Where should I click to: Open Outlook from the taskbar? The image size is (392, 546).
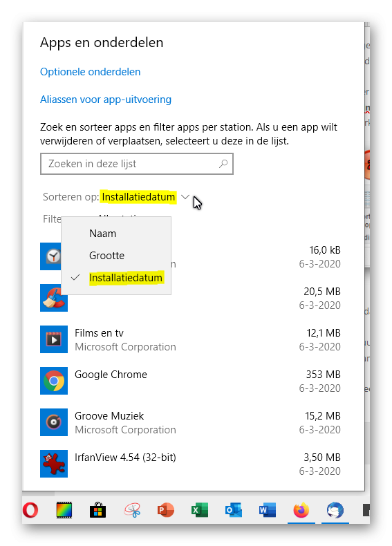click(x=234, y=510)
